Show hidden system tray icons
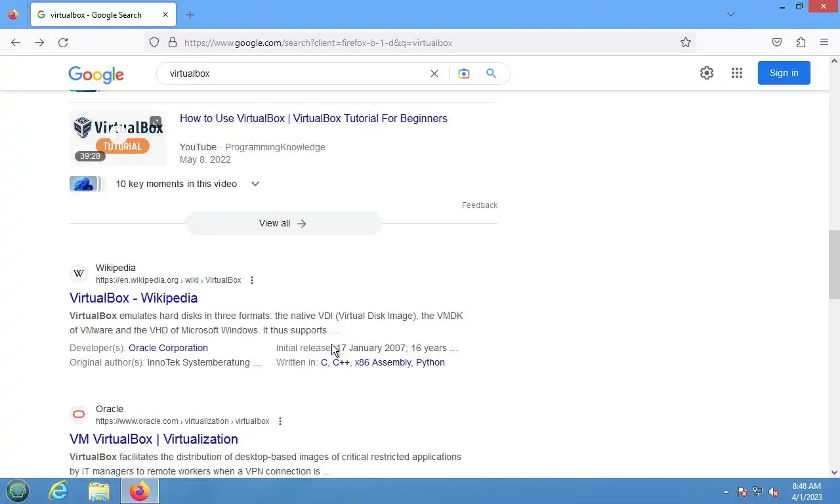The height and width of the screenshot is (504, 840). 726,492
